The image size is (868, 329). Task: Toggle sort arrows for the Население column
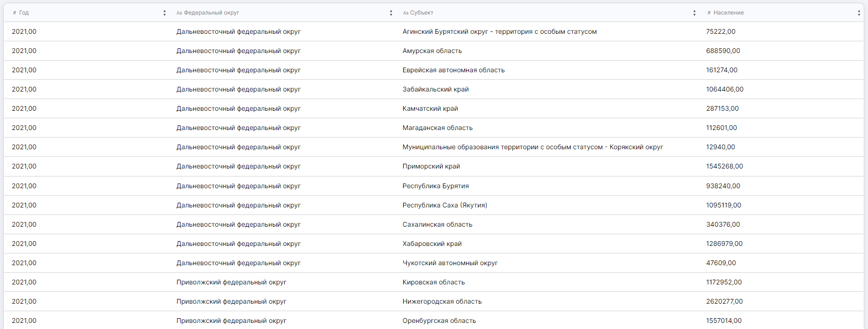(x=859, y=13)
